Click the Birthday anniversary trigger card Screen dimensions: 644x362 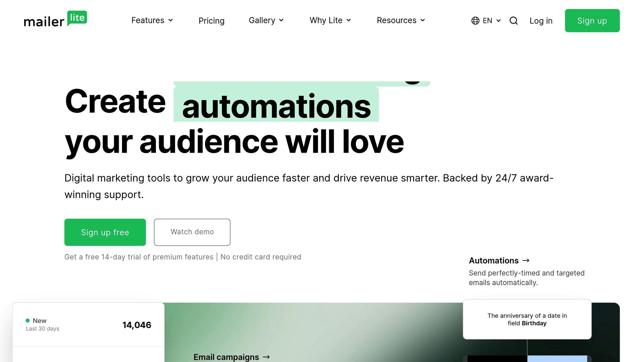(527, 319)
